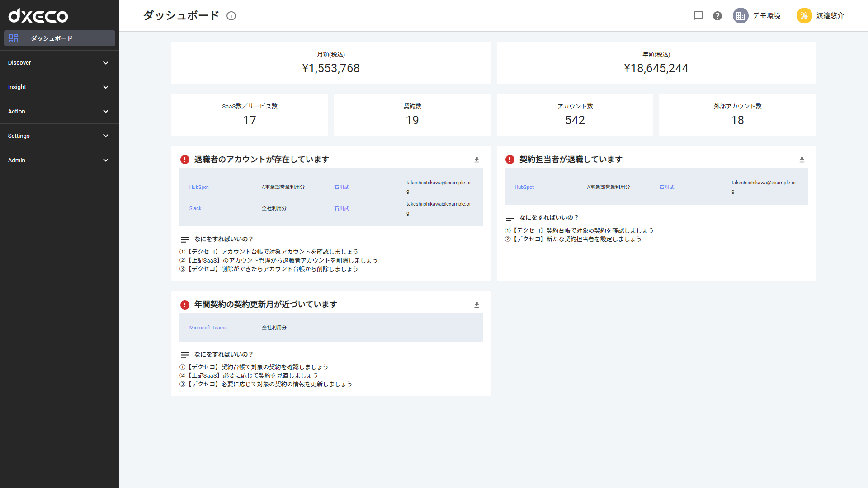Click alert icon for 退職者のアカウントが存在しています
This screenshot has width=868, height=488.
tap(185, 160)
